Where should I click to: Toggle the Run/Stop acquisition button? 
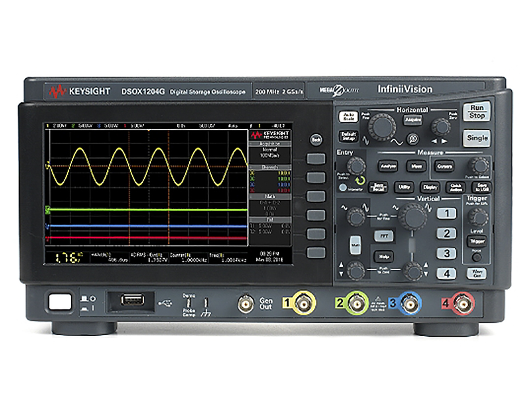[477, 111]
